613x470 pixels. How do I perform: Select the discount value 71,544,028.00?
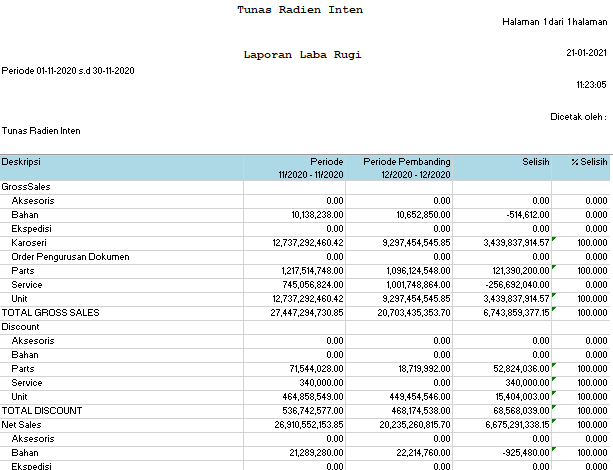316,369
